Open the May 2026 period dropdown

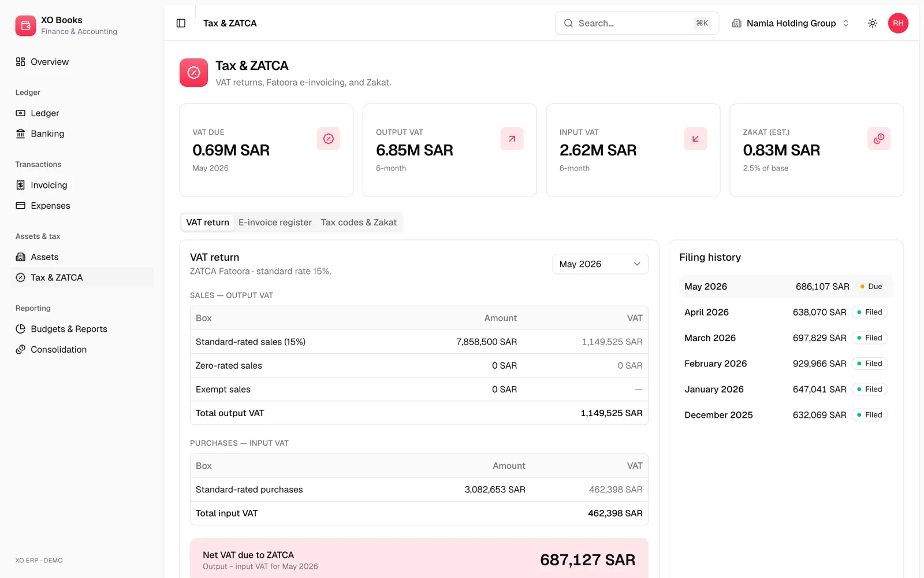click(600, 264)
